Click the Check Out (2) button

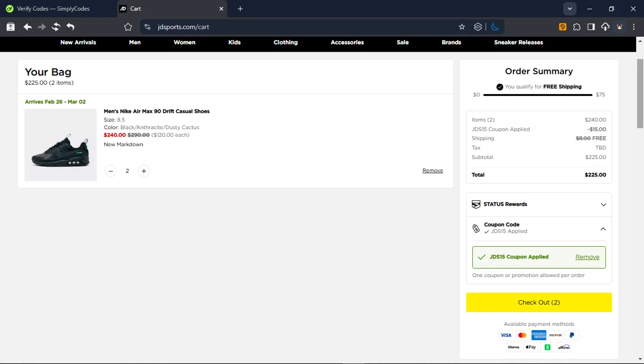click(x=539, y=303)
